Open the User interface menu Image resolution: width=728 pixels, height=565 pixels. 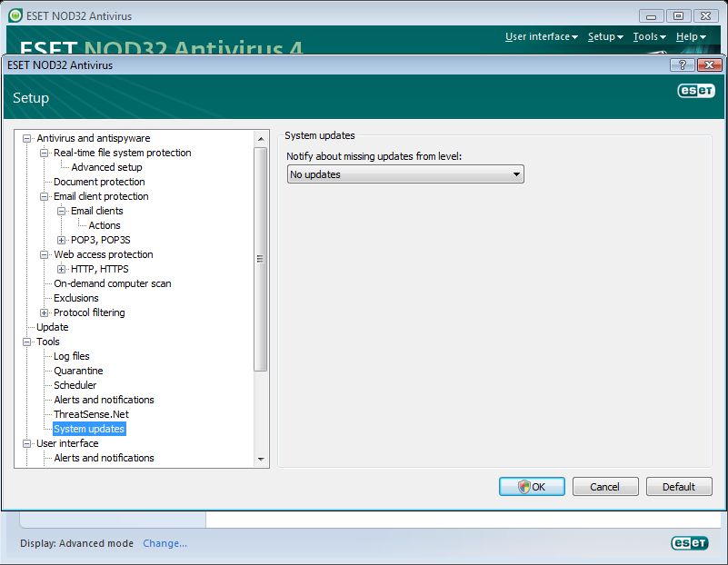[542, 36]
